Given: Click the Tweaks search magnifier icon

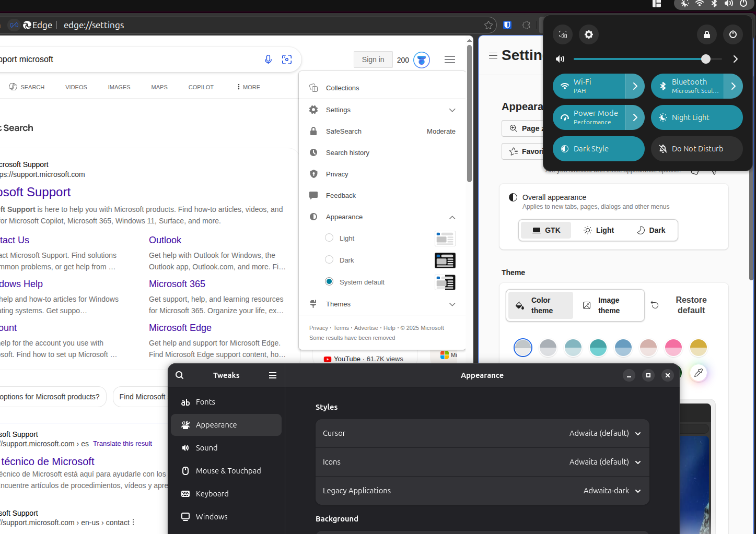Looking at the screenshot, I should click(x=180, y=375).
